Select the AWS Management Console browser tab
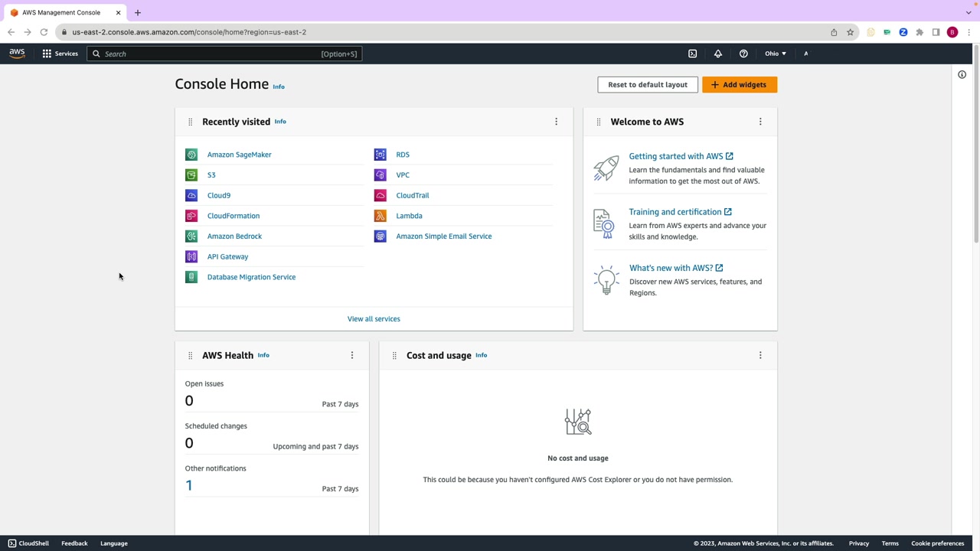 [x=66, y=12]
